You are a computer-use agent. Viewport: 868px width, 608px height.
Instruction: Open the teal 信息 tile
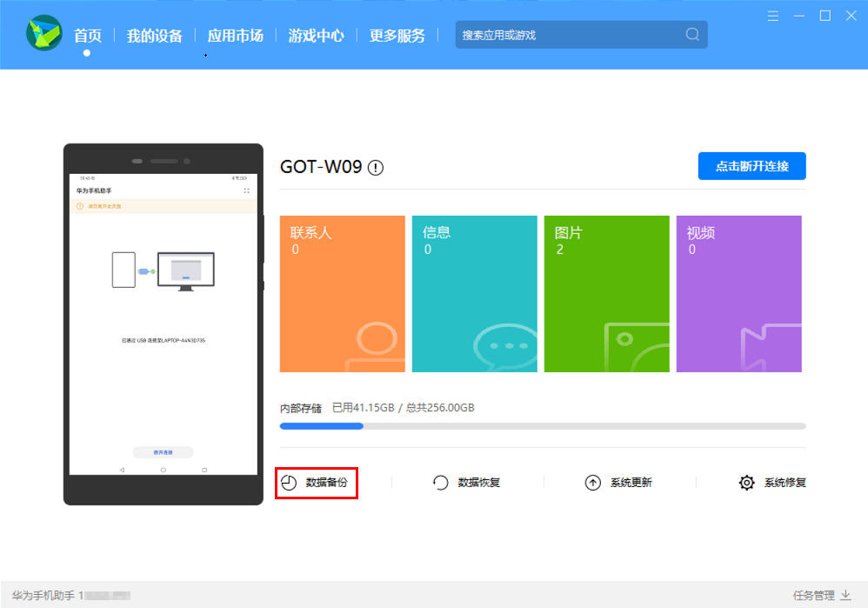point(474,293)
